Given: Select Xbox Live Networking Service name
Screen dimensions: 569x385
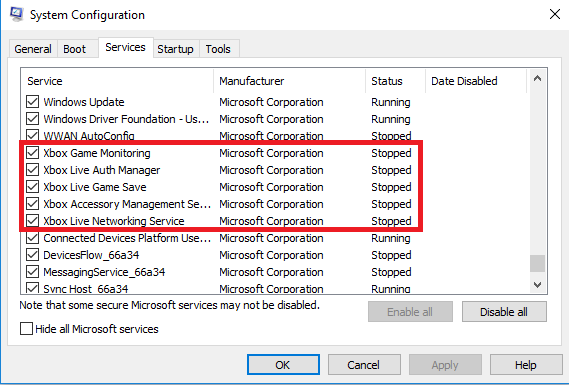Looking at the screenshot, I should point(114,221).
